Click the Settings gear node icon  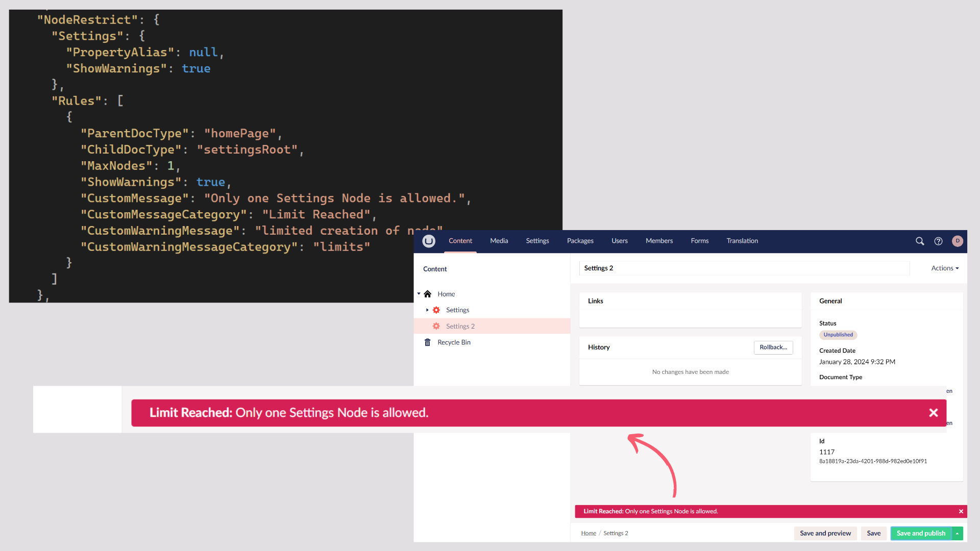[436, 310]
